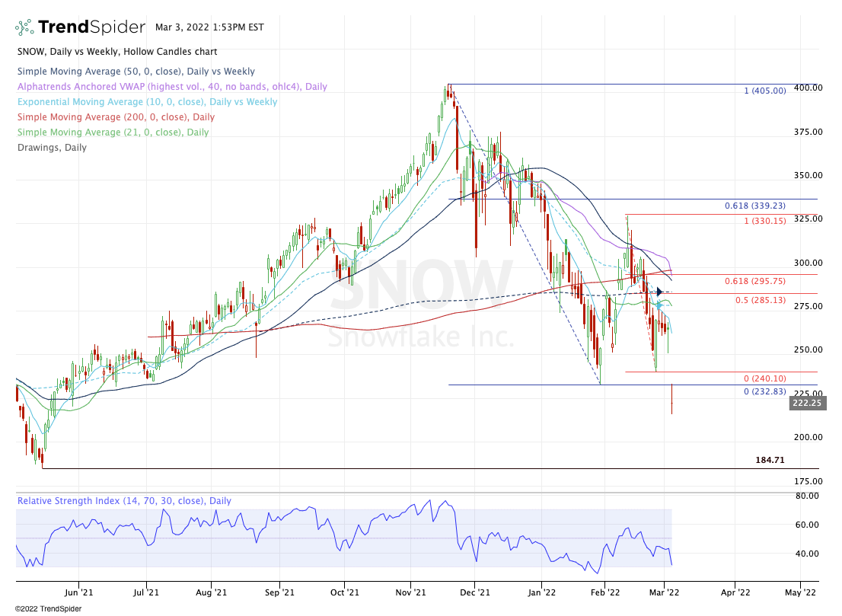Click the blue 0 (232.83) Fibonacci label
This screenshot has height=616, width=842.
tap(764, 391)
